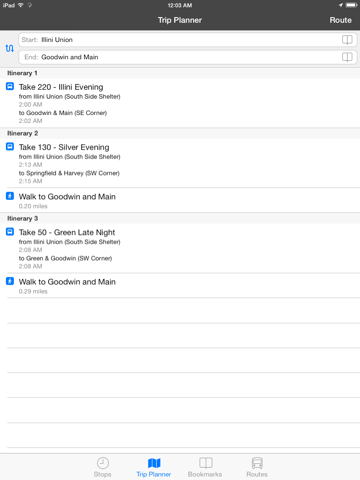Select Take 50 - Green Late Night leg
Screen dimensions: 360x480
(180, 248)
